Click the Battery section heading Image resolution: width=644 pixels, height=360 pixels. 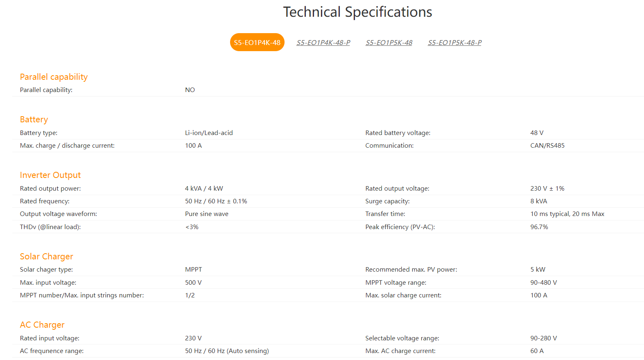coord(34,119)
